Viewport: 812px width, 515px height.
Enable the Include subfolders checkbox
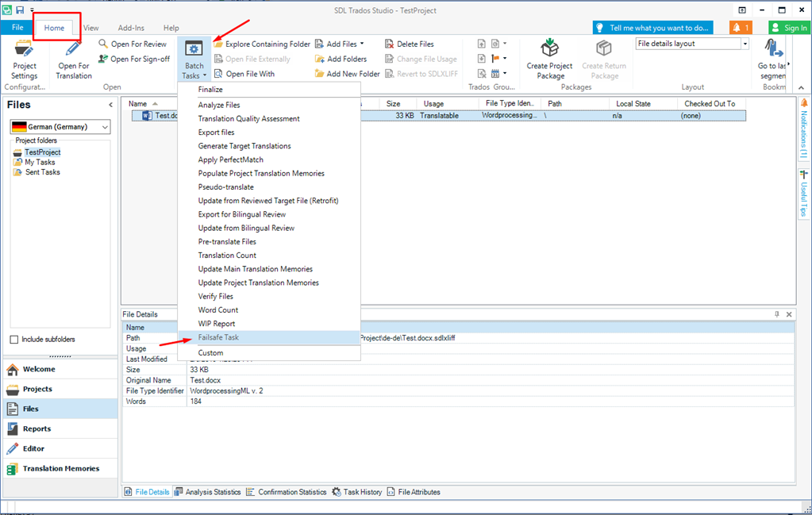[14, 340]
